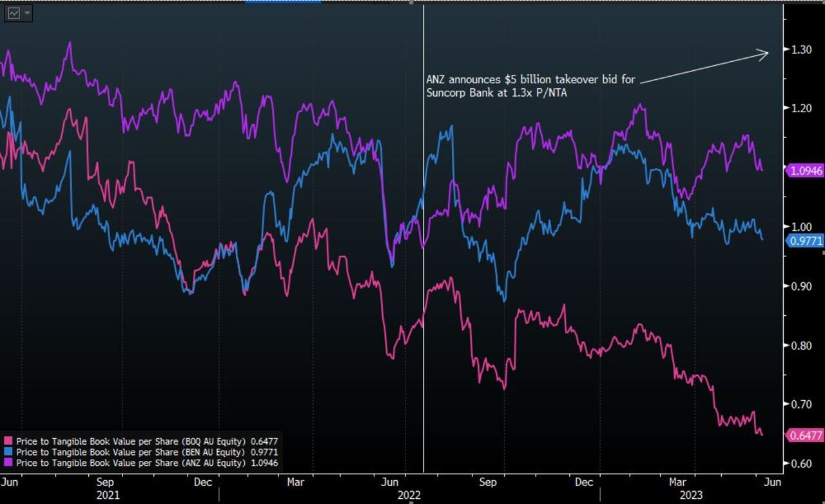Click the pink 0.6477 last-value axis tag
The height and width of the screenshot is (504, 825).
pos(805,436)
